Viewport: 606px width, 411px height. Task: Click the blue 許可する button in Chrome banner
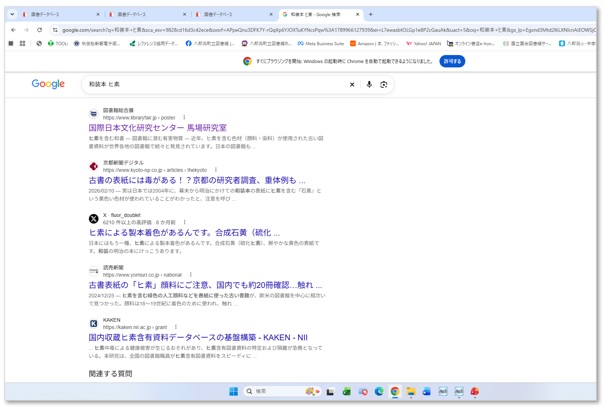[452, 61]
